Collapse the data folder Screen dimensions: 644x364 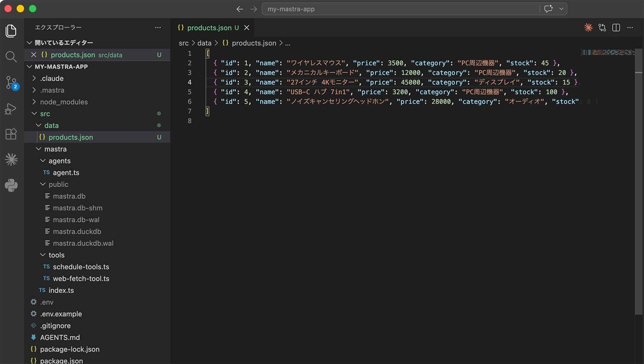(97, 125)
